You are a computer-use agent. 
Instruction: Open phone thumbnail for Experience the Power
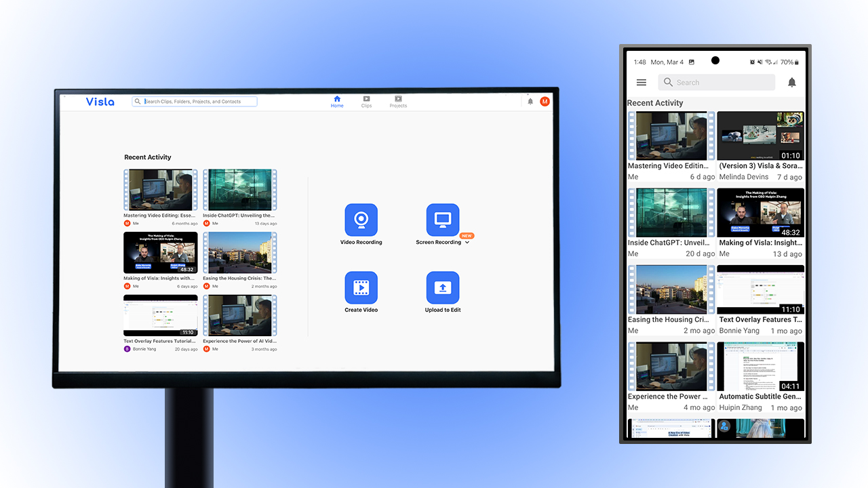tap(671, 367)
